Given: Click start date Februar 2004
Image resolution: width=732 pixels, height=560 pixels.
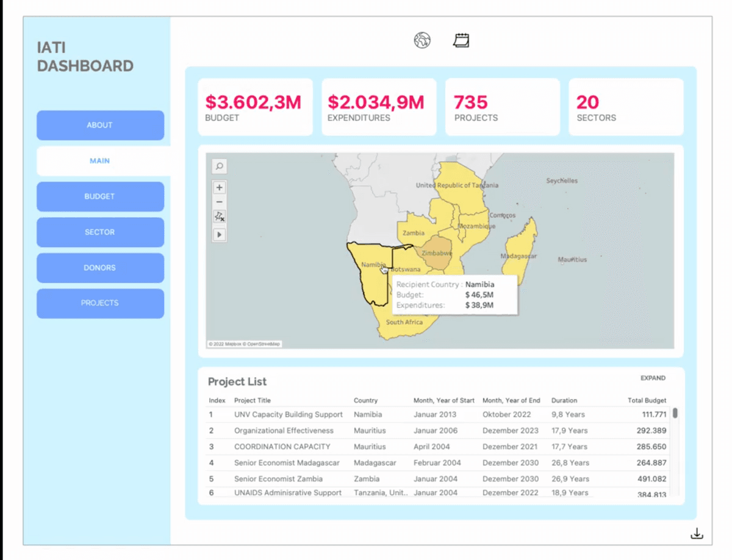Looking at the screenshot, I should [x=437, y=463].
